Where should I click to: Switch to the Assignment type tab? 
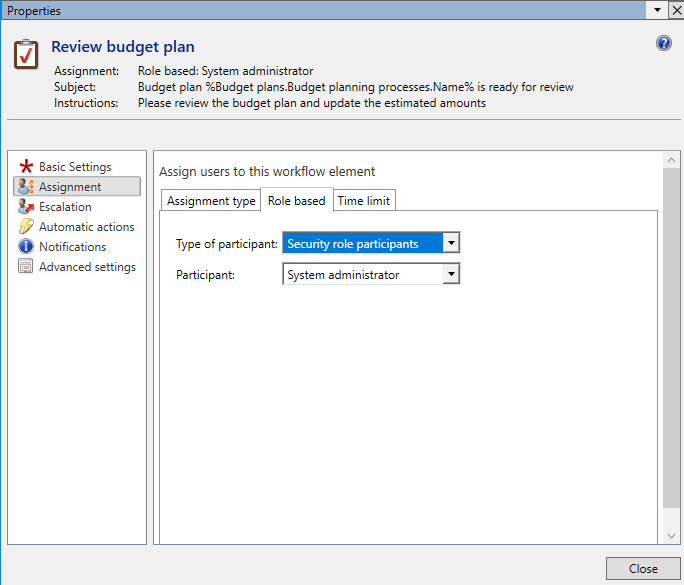[x=211, y=201]
